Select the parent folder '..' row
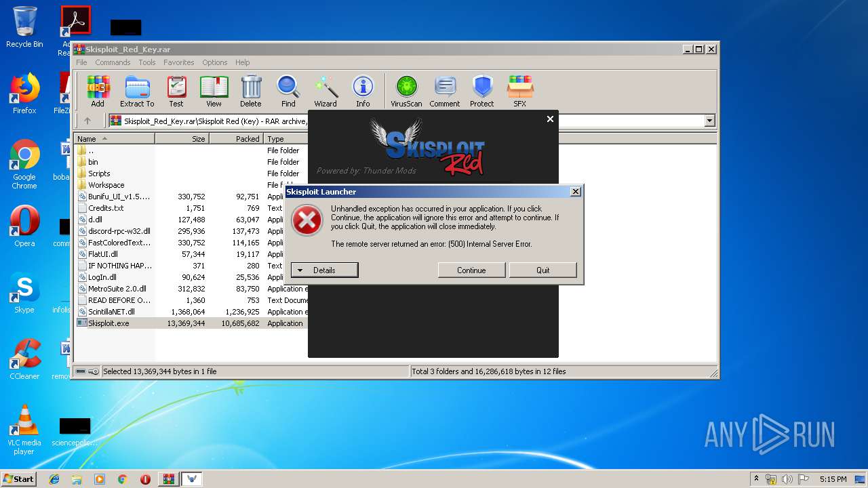Viewport: 868px width, 488px height. 191,150
